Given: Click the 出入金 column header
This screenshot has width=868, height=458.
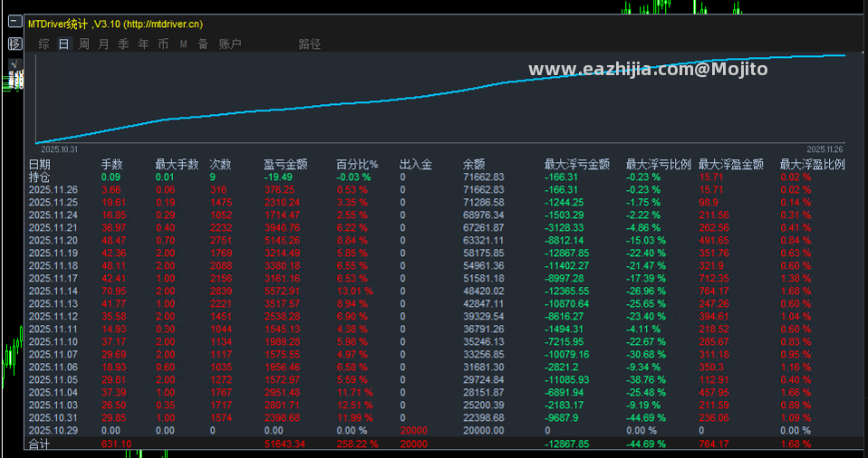Looking at the screenshot, I should pos(416,165).
